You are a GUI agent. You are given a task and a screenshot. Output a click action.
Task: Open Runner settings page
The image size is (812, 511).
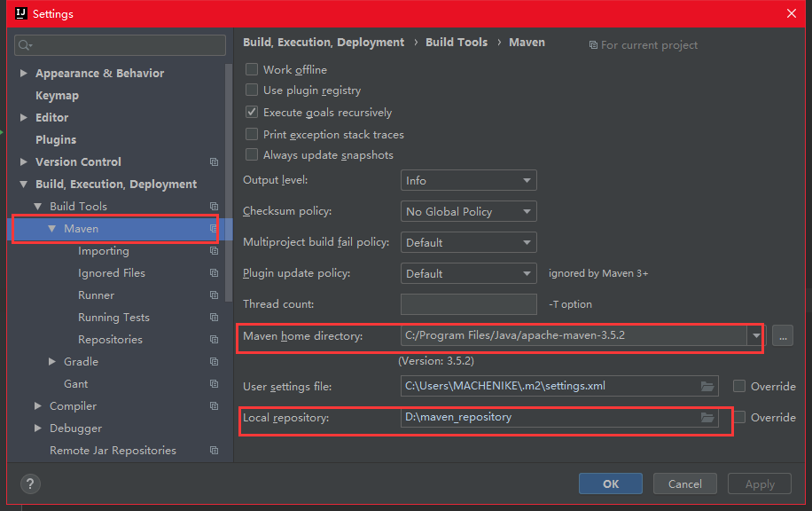96,295
